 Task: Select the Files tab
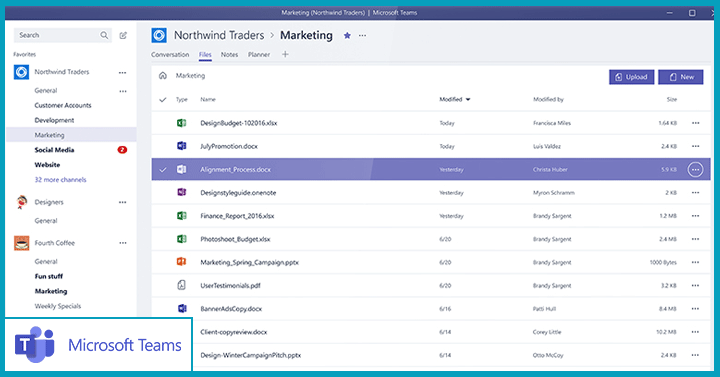tap(205, 55)
